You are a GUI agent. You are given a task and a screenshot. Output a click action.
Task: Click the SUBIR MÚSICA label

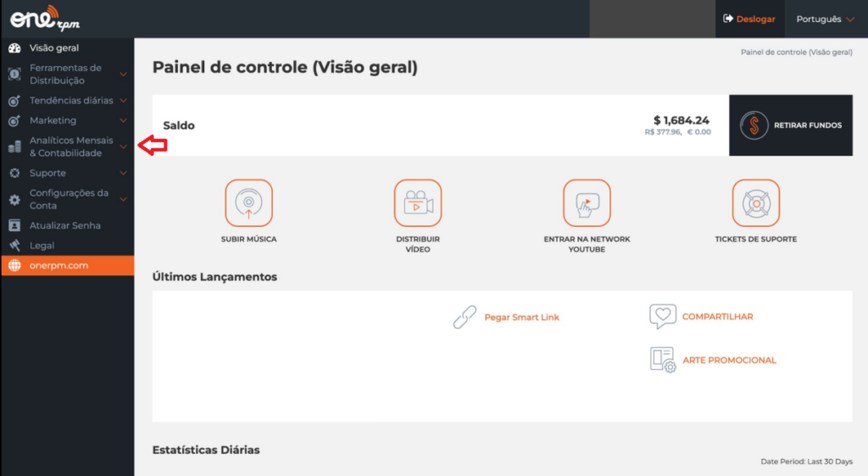click(x=248, y=240)
